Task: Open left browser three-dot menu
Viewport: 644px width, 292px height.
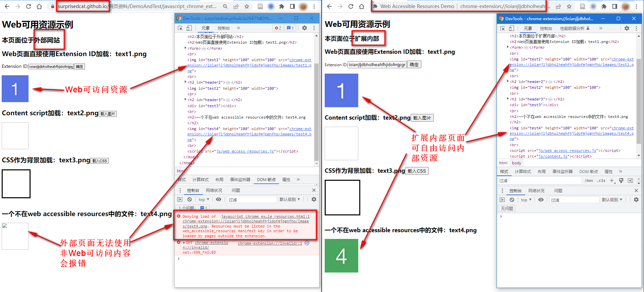Action: (314, 6)
